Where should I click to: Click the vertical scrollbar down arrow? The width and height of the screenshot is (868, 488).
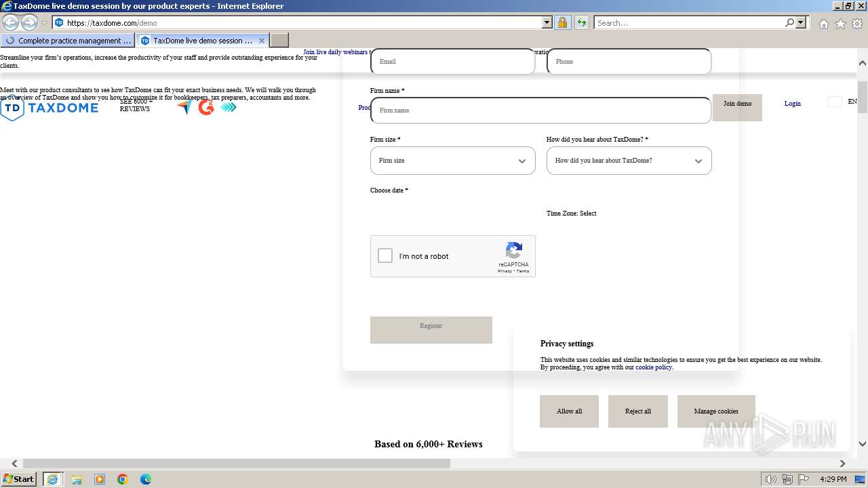[x=863, y=444]
